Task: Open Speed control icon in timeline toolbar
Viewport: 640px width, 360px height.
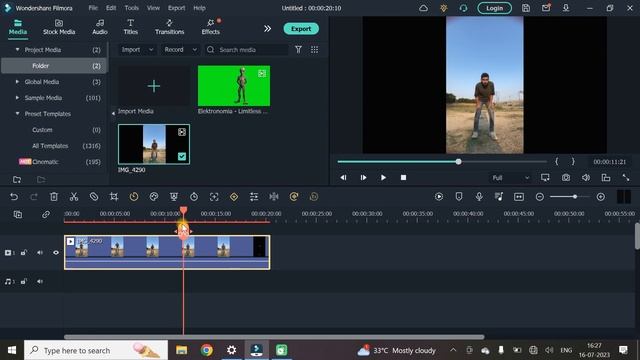Action: [x=134, y=197]
